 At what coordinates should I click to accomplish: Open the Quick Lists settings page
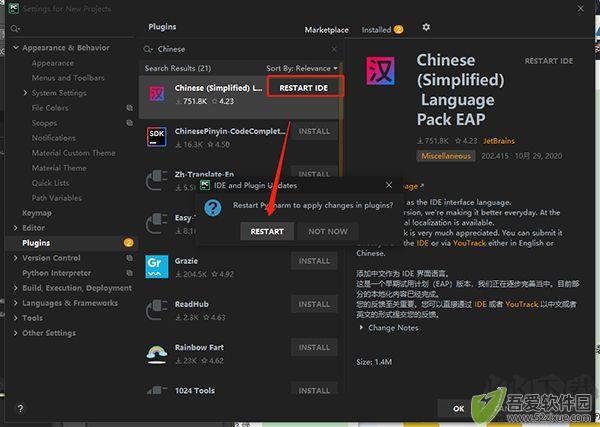coord(51,183)
